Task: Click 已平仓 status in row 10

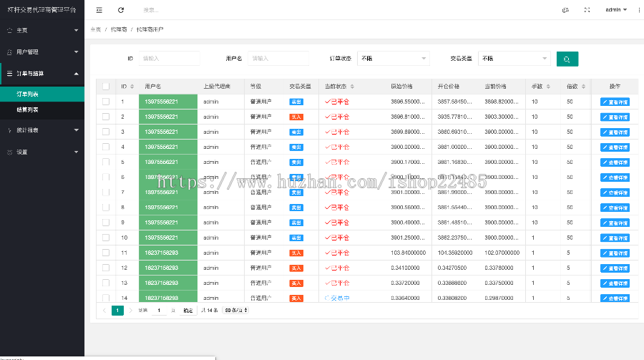Action: coord(337,238)
